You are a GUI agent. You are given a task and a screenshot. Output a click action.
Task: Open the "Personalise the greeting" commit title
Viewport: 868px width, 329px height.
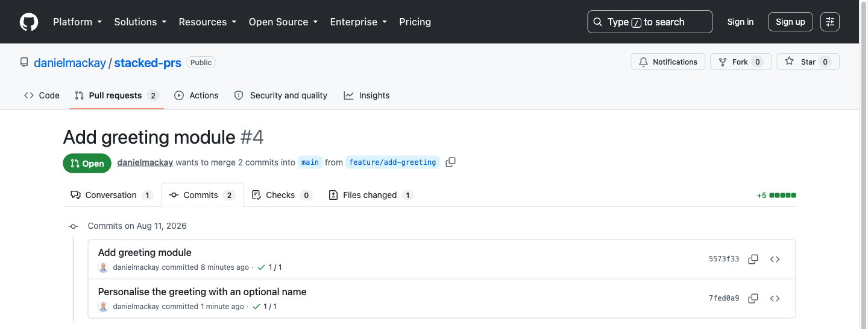pyautogui.click(x=203, y=292)
